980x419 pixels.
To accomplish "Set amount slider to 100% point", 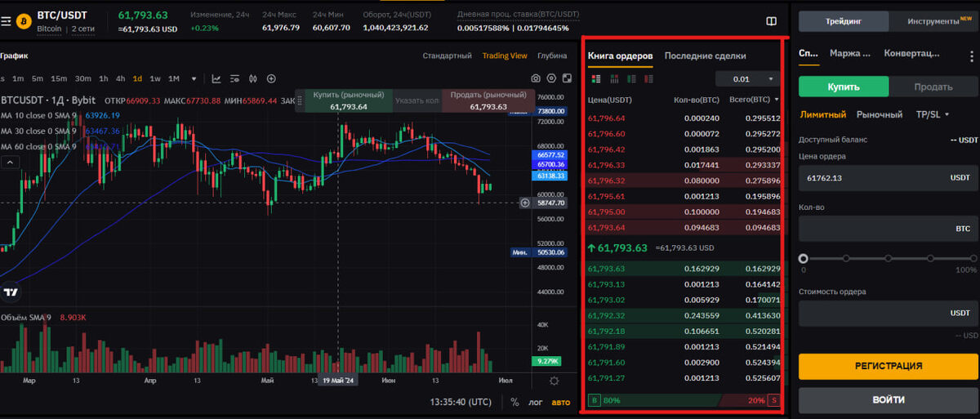I will coord(972,258).
